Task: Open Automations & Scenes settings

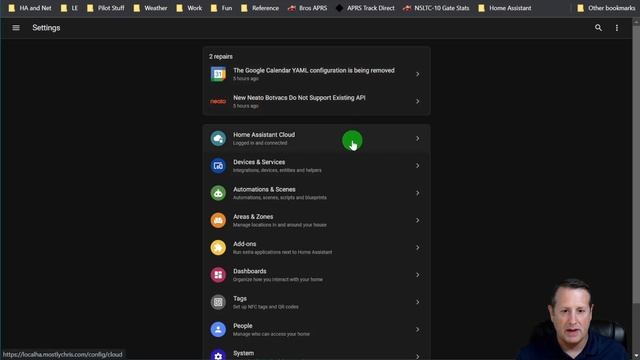Action: coord(316,193)
